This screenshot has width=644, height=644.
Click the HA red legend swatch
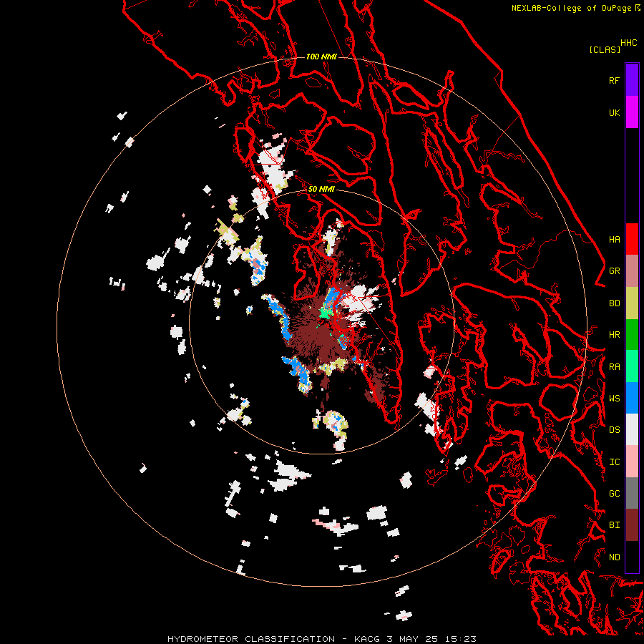(x=632, y=239)
